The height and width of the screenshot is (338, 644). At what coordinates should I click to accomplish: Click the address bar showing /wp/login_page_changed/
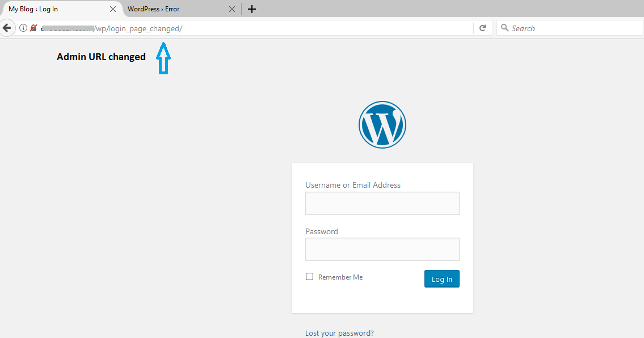point(284,28)
